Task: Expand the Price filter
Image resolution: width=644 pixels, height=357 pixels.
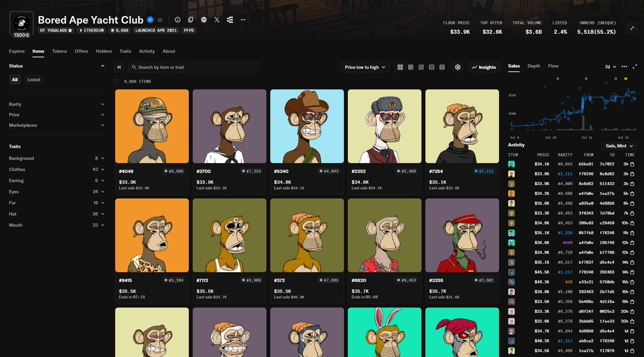Action: (57, 115)
